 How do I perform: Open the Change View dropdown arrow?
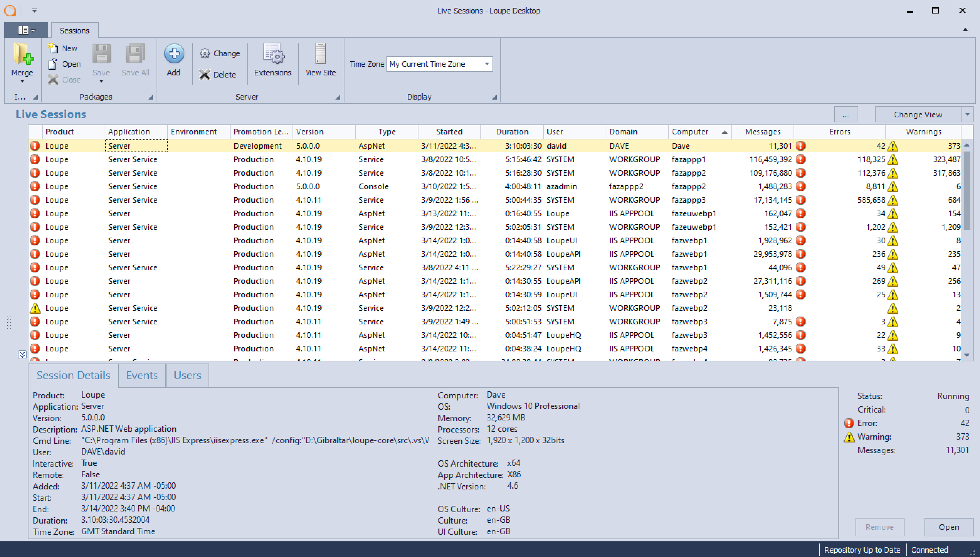click(968, 115)
